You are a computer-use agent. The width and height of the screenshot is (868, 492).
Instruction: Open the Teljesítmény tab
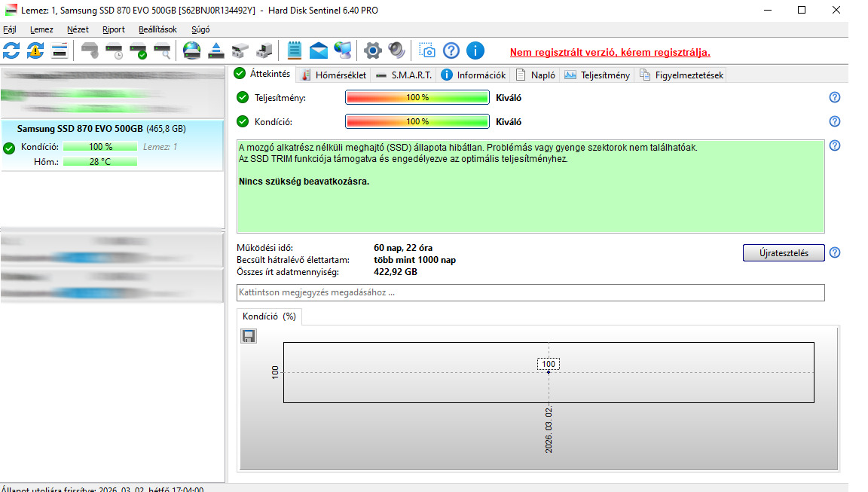(x=598, y=75)
